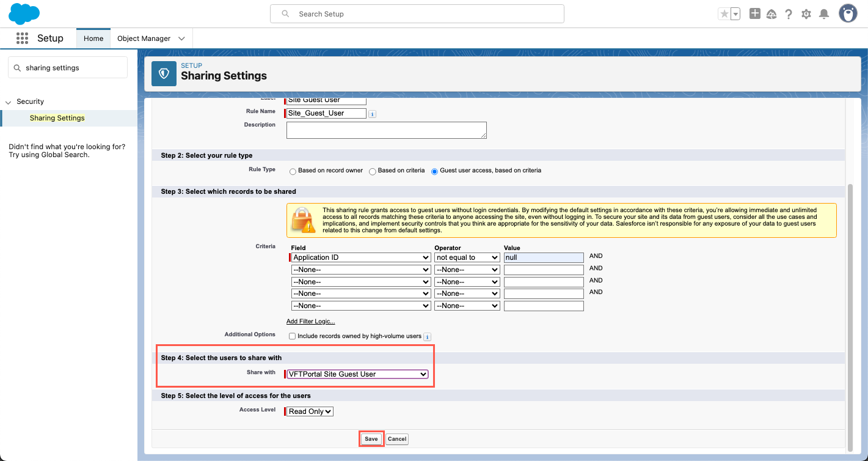Open the Access Level Read Only dropdown
868x461 pixels.
pos(310,411)
